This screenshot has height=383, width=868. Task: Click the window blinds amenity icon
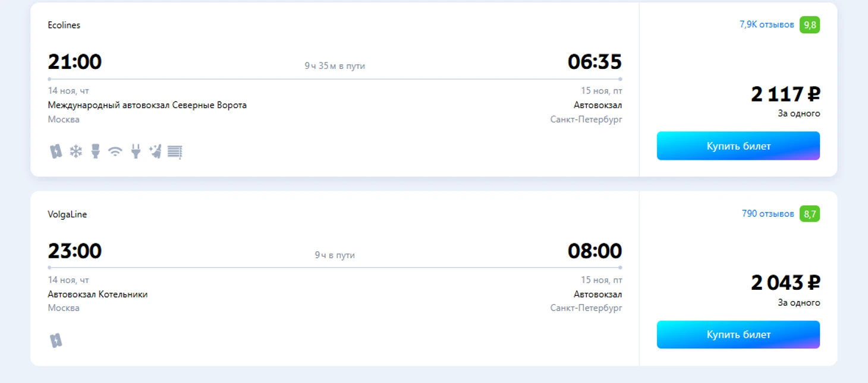tap(175, 152)
